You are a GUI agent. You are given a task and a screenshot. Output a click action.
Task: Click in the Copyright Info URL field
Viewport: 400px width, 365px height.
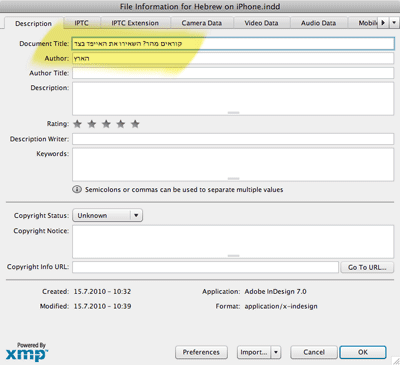click(x=205, y=267)
